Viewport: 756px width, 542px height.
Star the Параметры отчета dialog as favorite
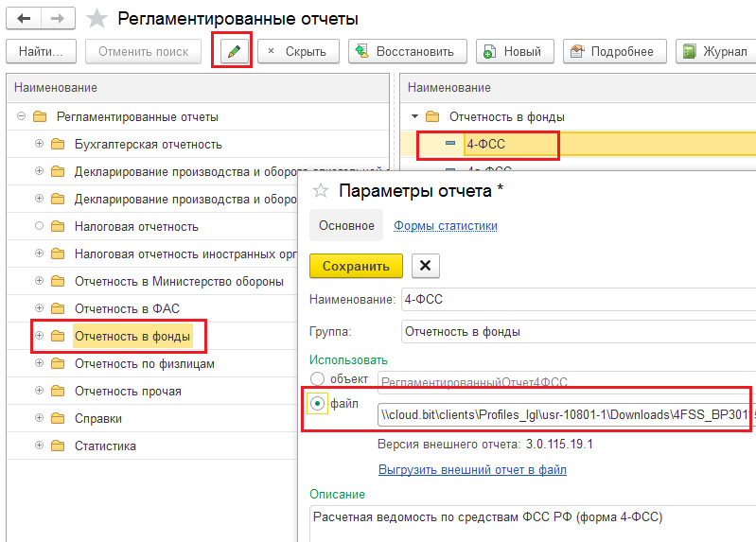click(320, 190)
